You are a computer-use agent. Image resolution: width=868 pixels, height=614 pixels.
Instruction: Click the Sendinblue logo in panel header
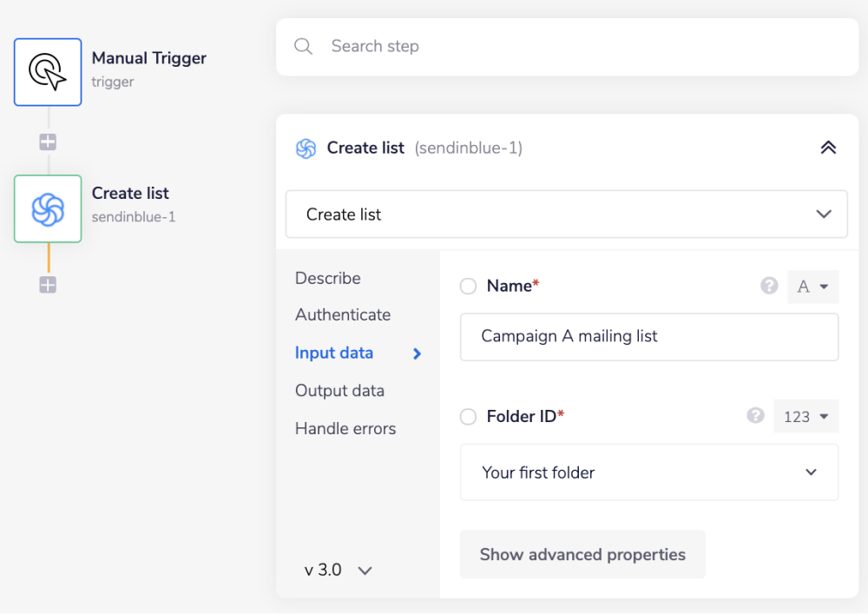(x=306, y=149)
